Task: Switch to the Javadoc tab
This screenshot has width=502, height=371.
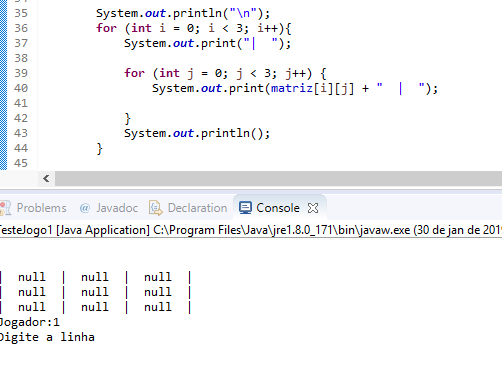Action: [x=109, y=208]
